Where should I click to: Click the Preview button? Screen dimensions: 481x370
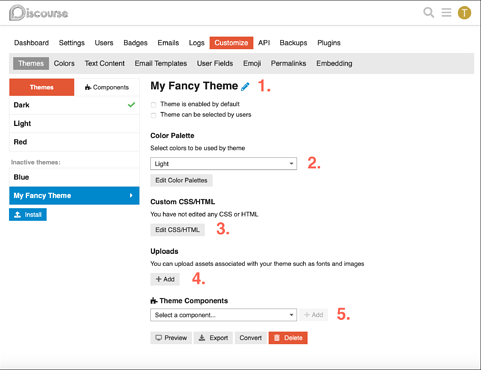click(x=171, y=338)
